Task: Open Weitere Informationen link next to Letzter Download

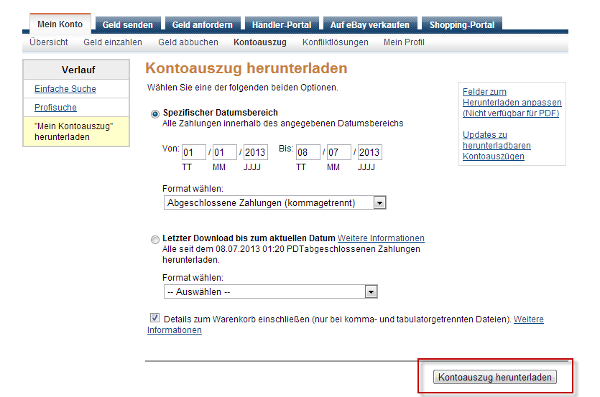Action: pyautogui.click(x=381, y=238)
